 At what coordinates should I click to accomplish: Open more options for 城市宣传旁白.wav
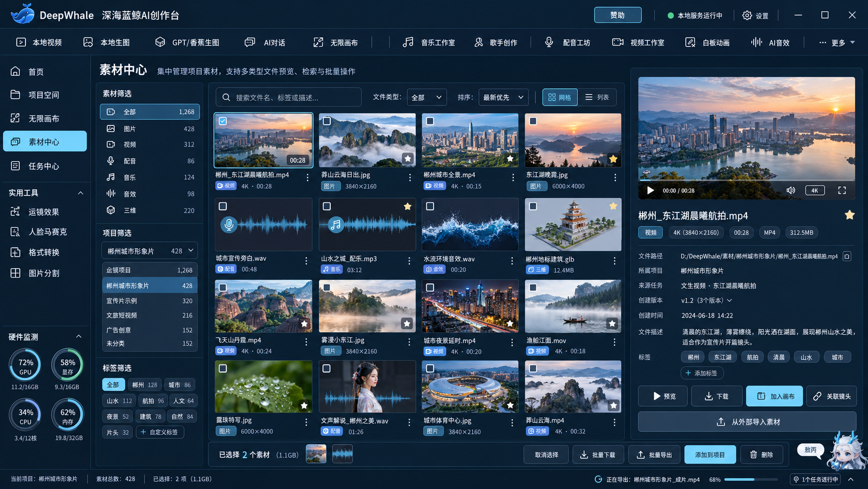(306, 260)
